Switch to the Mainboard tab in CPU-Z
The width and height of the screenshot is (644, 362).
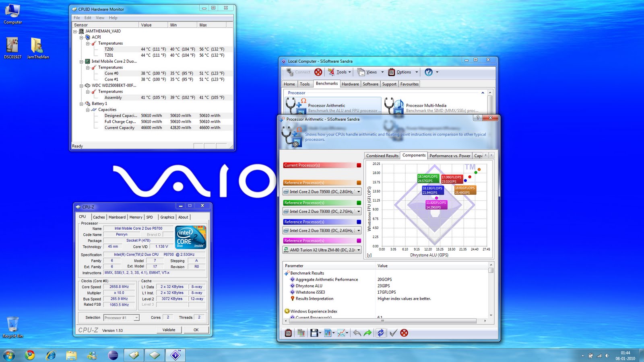point(117,217)
